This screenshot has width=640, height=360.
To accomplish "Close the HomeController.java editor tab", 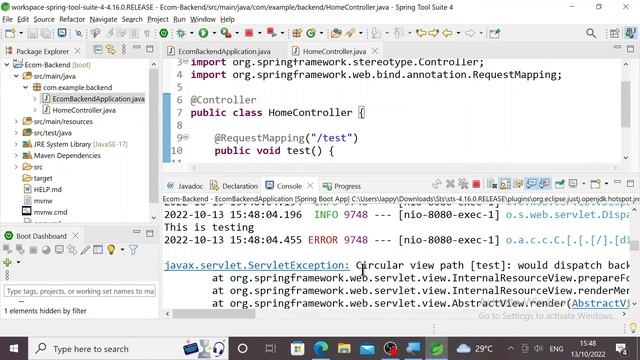I will coord(374,51).
